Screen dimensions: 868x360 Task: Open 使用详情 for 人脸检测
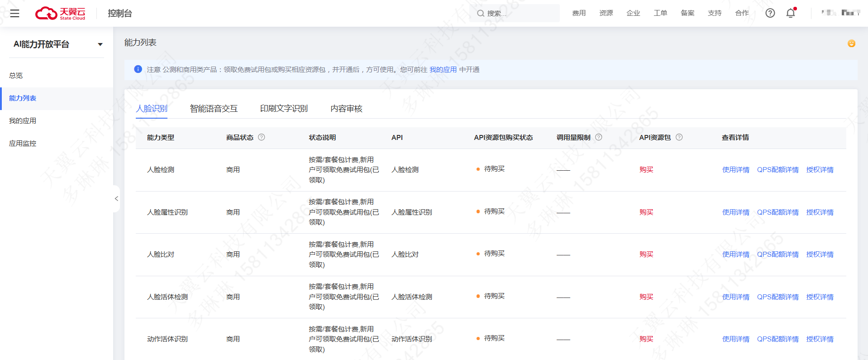(x=736, y=170)
